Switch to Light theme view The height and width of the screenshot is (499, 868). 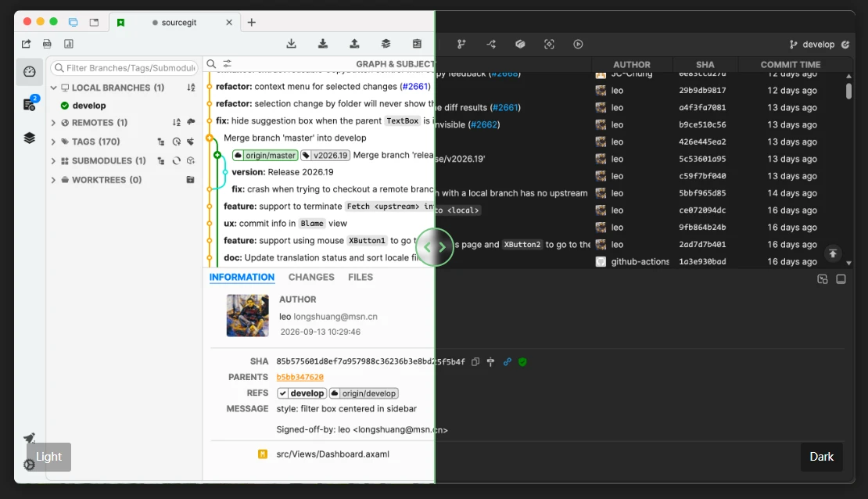point(48,457)
